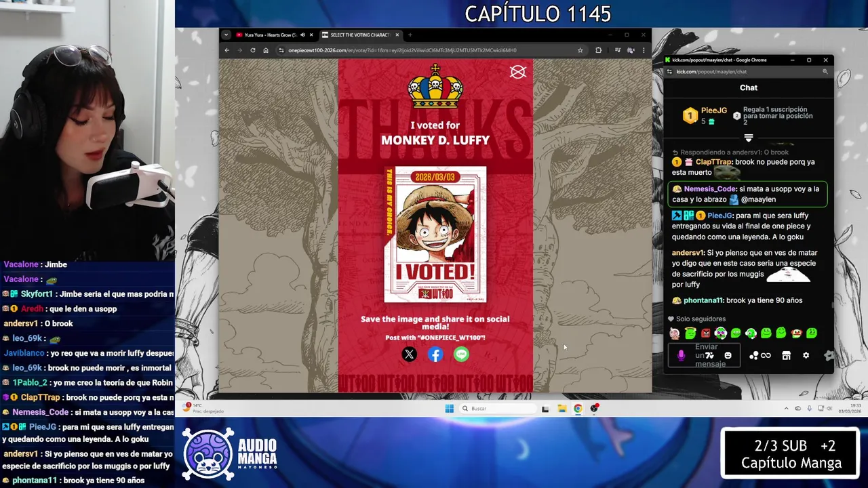Open the chat points bubbles icon
The image size is (868, 488).
coord(753,355)
